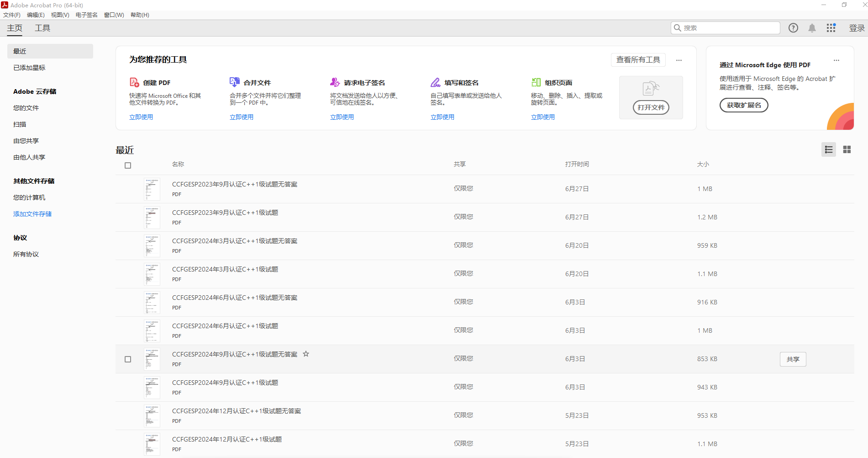Check the CCFGESP2024年9月试题无答案 row checkbox
This screenshot has height=458, width=868.
pyautogui.click(x=128, y=359)
